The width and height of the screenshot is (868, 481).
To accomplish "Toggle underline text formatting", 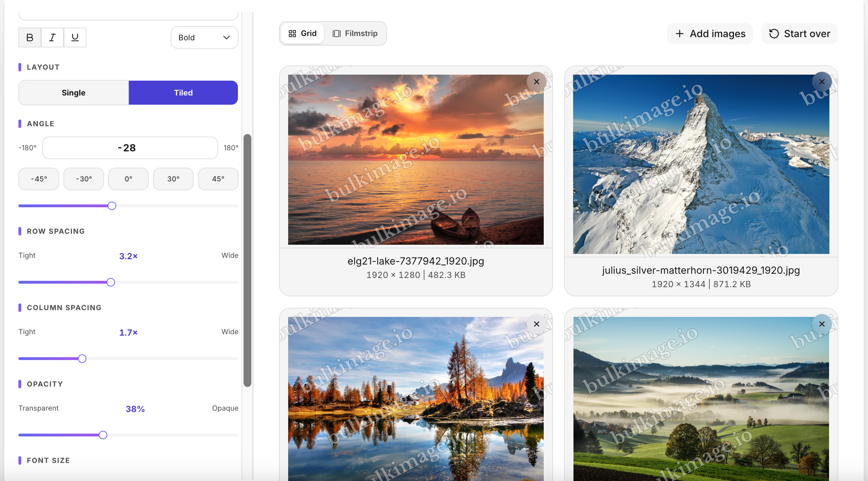I will point(75,37).
